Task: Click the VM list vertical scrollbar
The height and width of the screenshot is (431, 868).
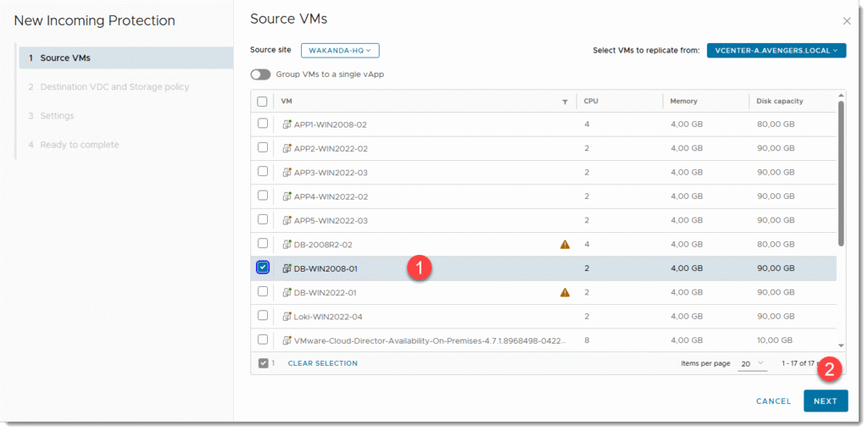Action: [841, 169]
